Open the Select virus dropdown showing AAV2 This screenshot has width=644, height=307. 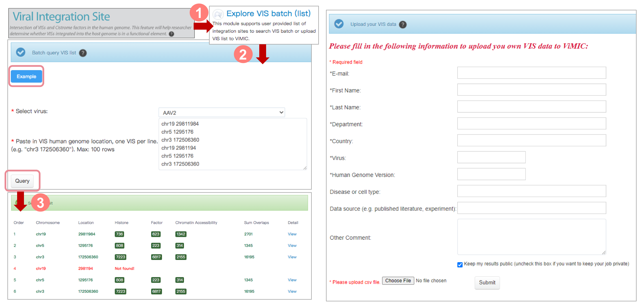222,113
